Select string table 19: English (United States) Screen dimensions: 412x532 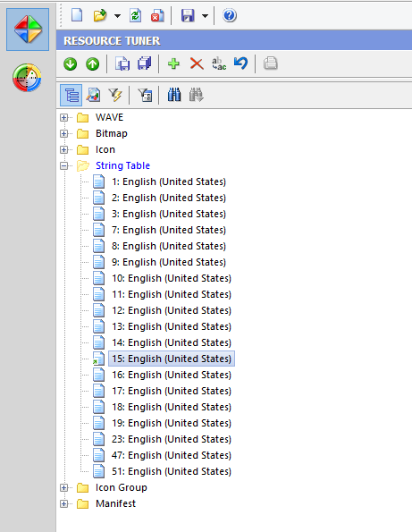pos(172,423)
